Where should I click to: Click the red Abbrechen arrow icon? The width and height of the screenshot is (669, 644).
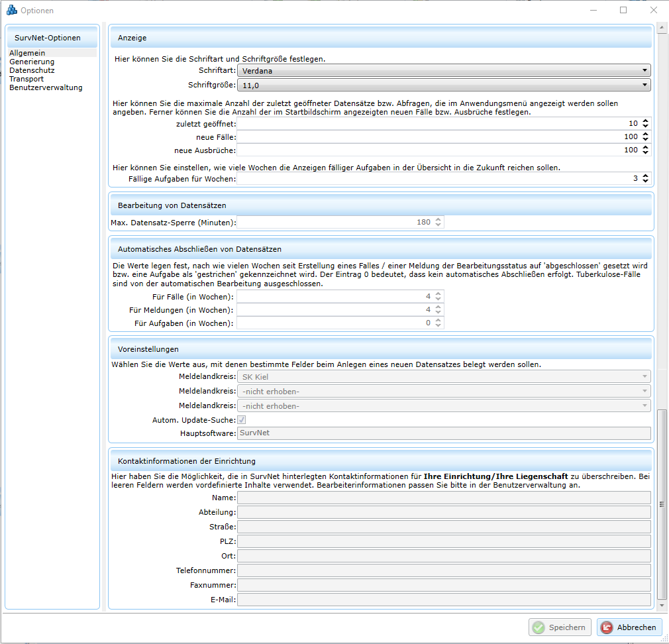coord(607,627)
